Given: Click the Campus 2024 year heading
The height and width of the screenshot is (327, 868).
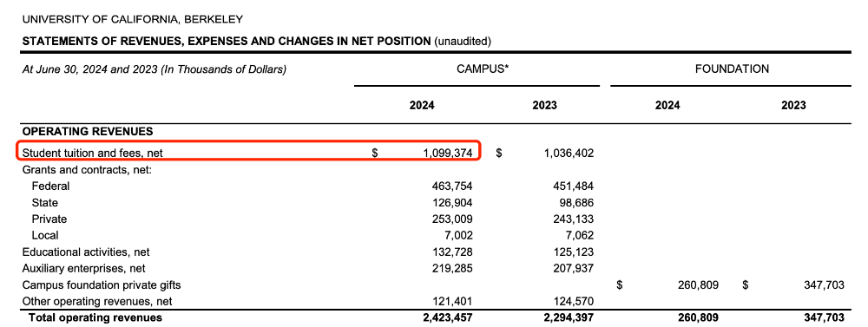Looking at the screenshot, I should tap(422, 106).
